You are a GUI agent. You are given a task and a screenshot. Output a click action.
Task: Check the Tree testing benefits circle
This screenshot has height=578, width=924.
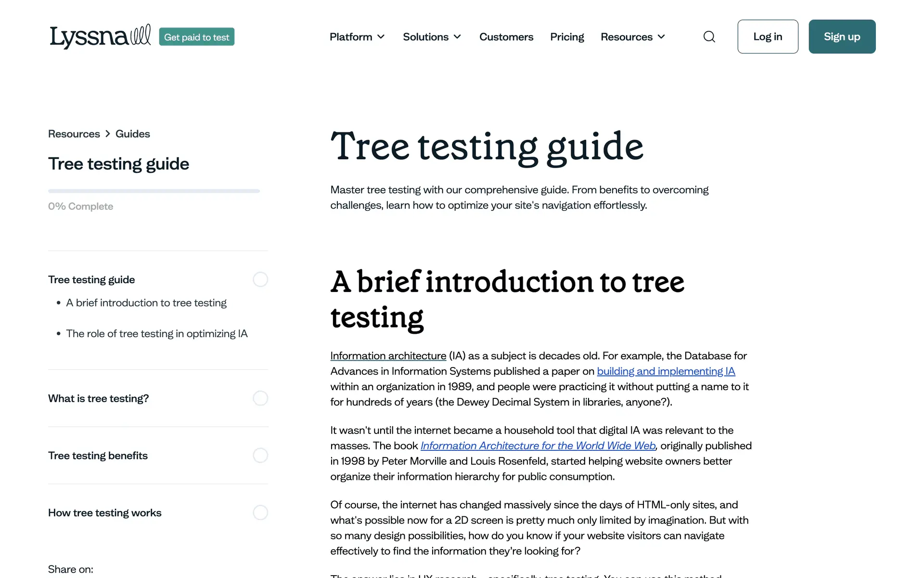260,455
